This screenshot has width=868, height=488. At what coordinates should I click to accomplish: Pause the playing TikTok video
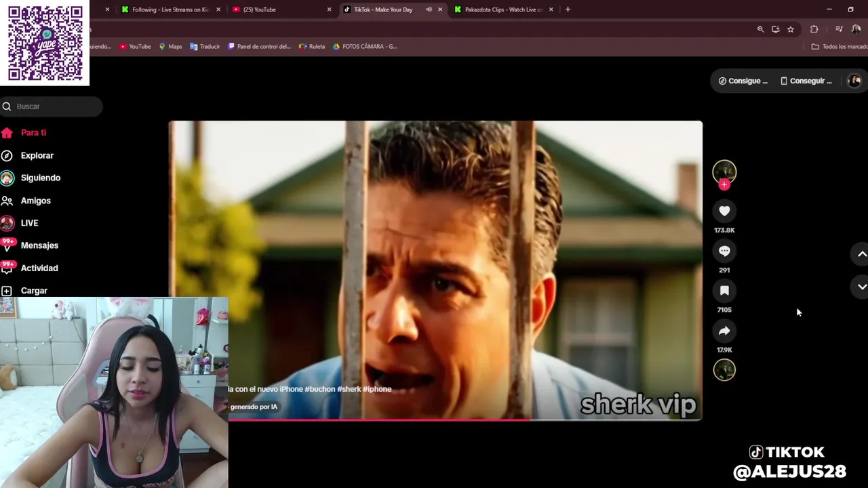coord(435,270)
